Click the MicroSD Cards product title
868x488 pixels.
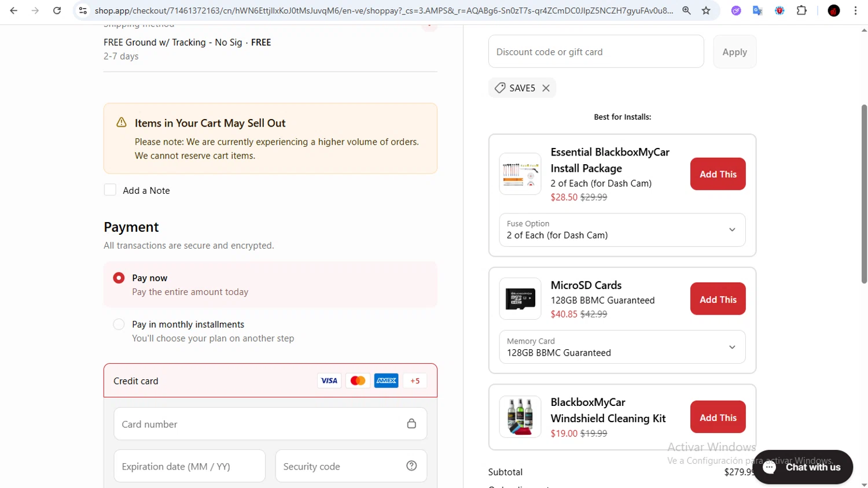tap(586, 285)
